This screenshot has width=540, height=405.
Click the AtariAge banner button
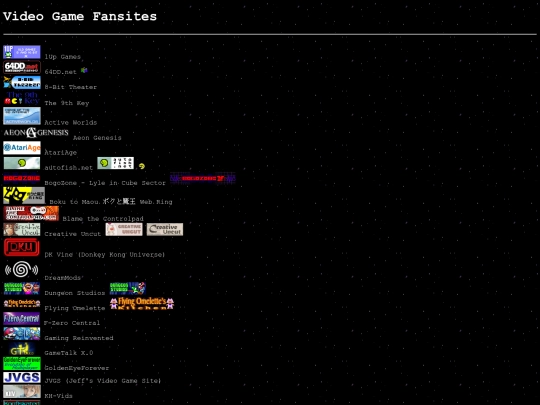click(x=22, y=148)
